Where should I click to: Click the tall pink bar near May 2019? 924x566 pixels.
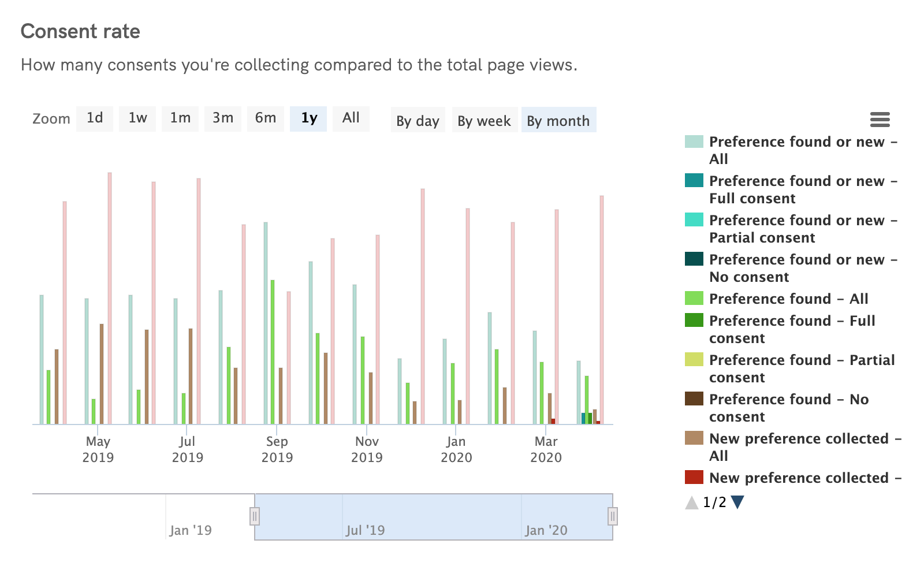click(109, 289)
